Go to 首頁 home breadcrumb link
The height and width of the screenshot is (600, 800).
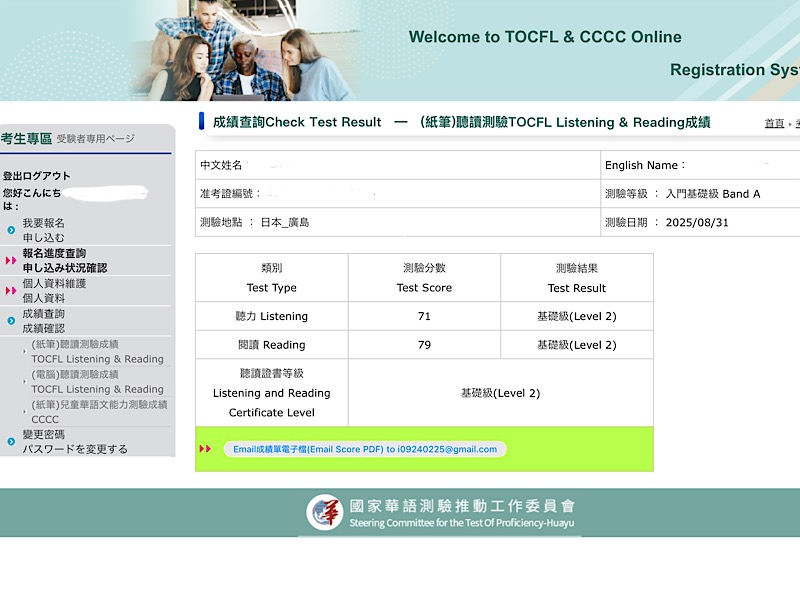pos(774,124)
